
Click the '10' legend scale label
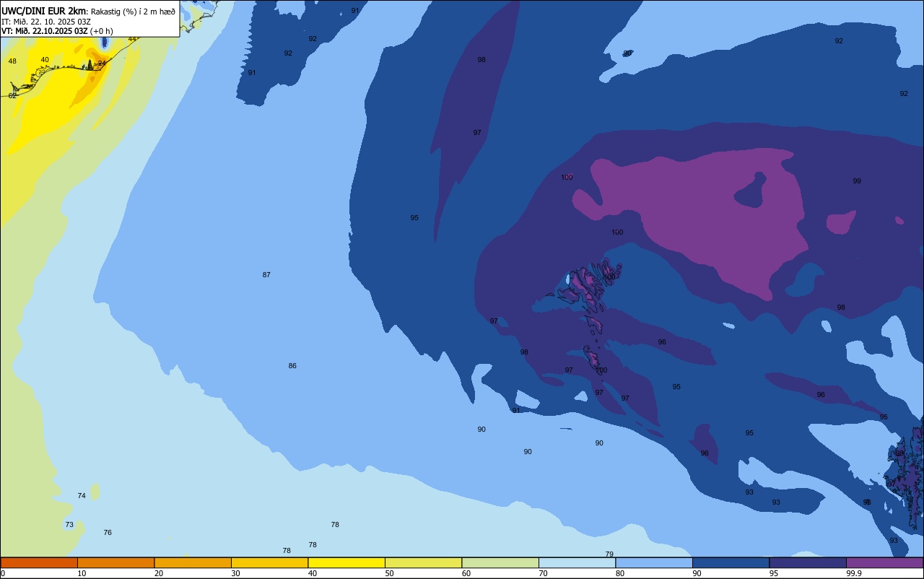point(82,573)
